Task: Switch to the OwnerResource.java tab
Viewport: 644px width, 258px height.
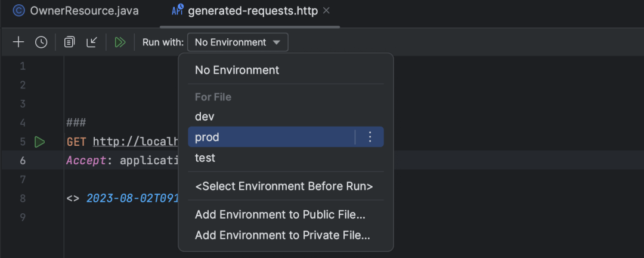Action: coord(76,11)
